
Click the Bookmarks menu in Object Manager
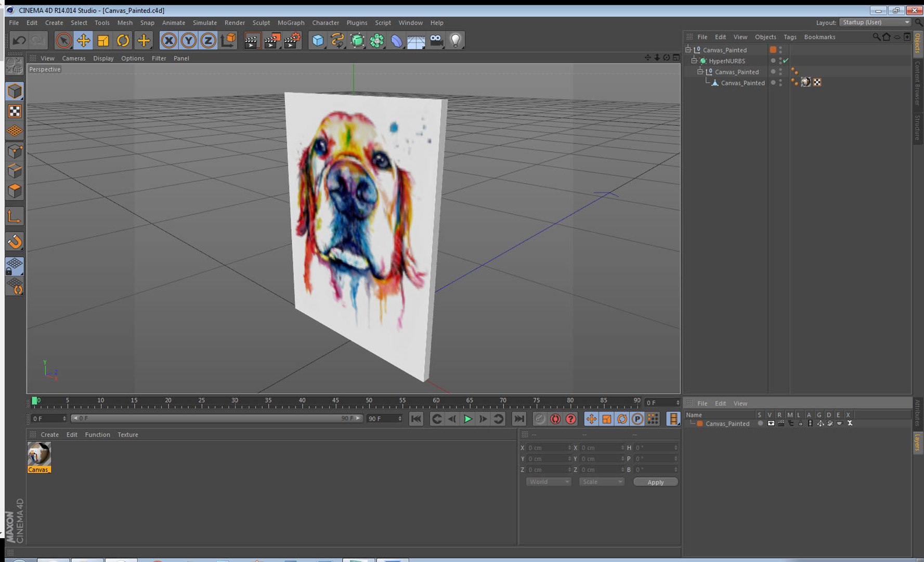pos(819,37)
